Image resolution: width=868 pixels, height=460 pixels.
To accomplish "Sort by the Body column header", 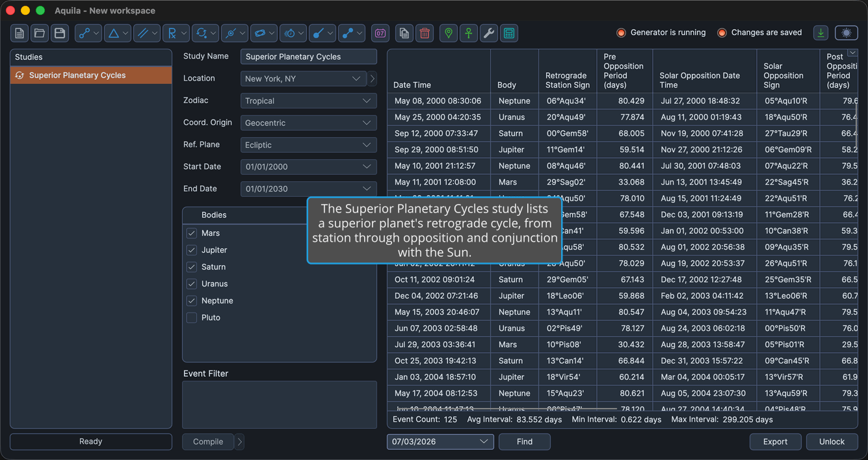I will pos(514,71).
